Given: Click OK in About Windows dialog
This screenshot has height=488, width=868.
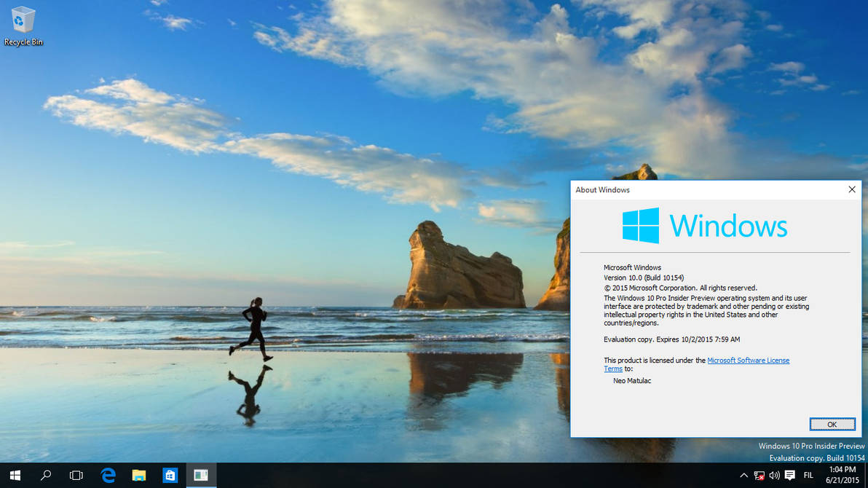Looking at the screenshot, I should (x=832, y=425).
